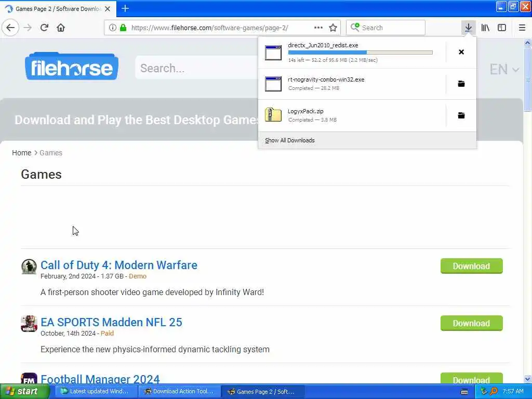The height and width of the screenshot is (399, 532).
Task: Open containing folder for rt-nogravity-combo-win32.exe
Action: [461, 84]
